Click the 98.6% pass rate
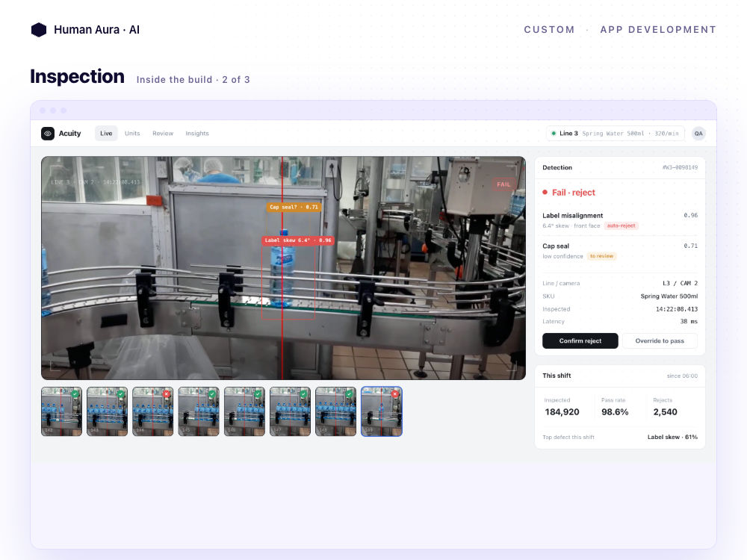This screenshot has width=747, height=560. click(x=615, y=412)
